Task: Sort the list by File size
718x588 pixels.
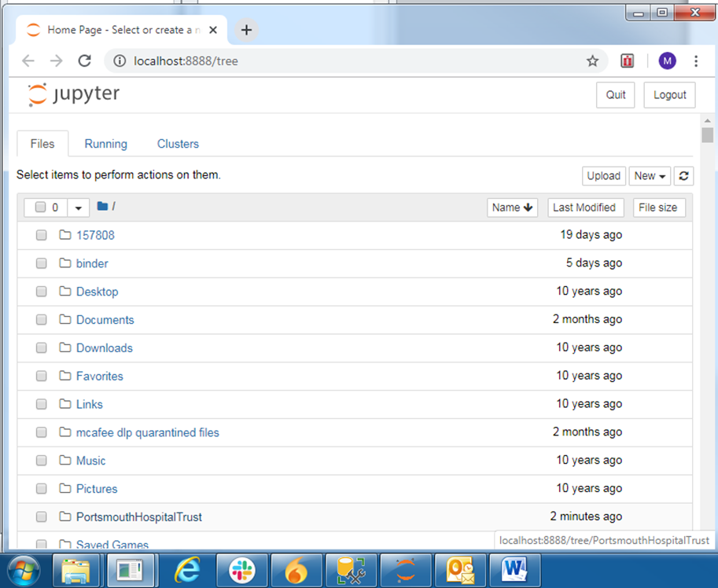Action: 658,208
